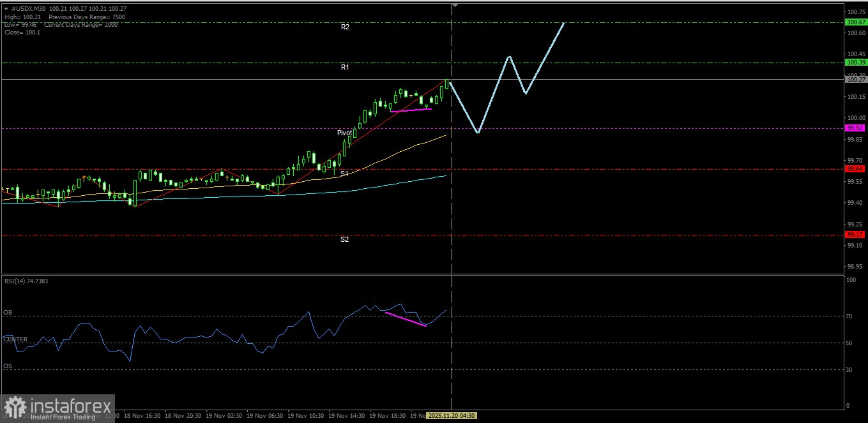Click the OB overbought label in RSI panel

pyautogui.click(x=7, y=313)
